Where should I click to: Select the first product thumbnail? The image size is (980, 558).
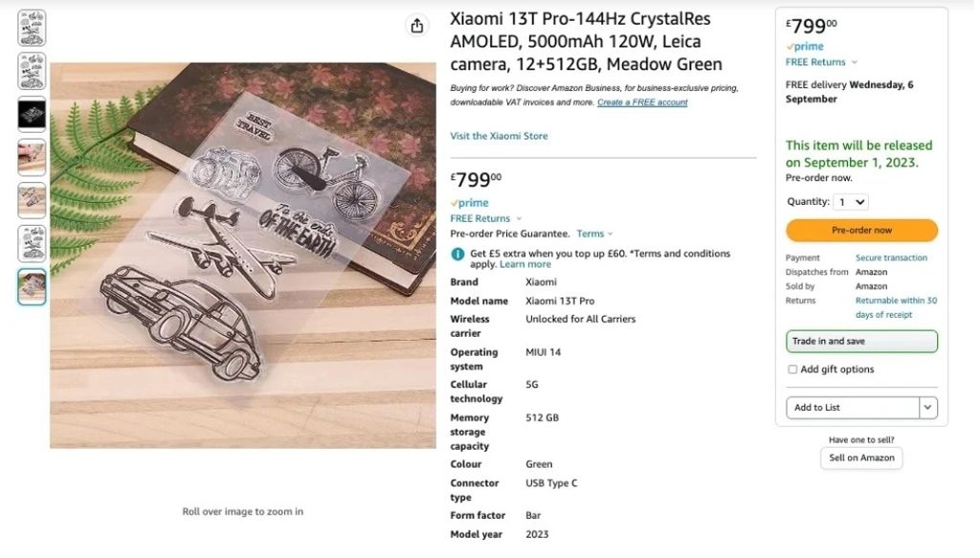tap(32, 28)
